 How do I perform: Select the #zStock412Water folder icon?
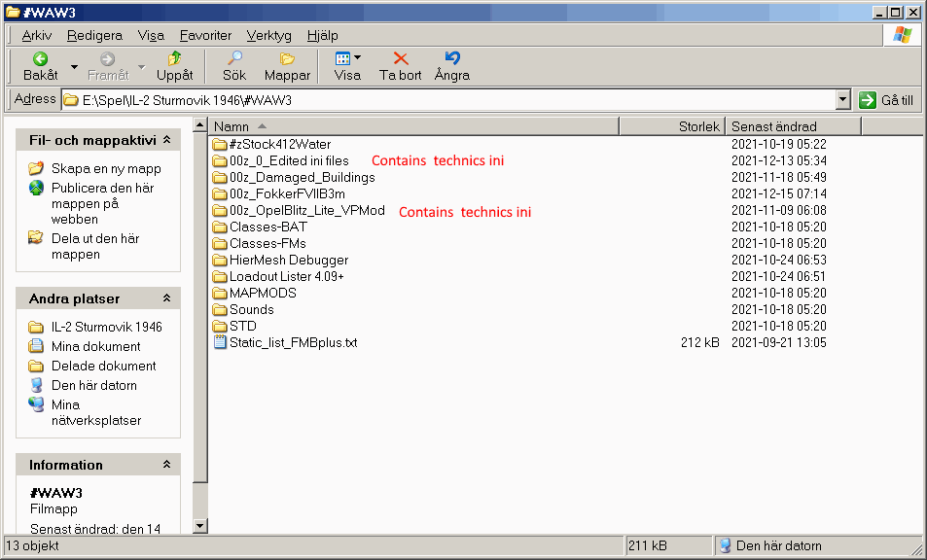click(x=220, y=144)
